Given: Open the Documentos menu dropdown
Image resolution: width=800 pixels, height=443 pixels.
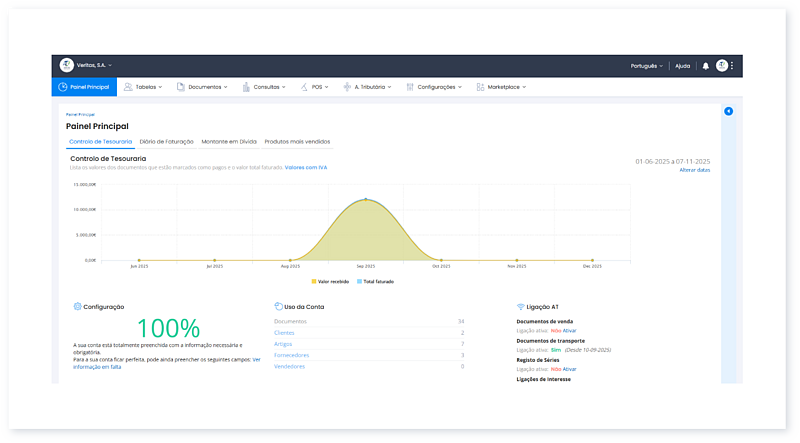Looking at the screenshot, I should pyautogui.click(x=203, y=87).
